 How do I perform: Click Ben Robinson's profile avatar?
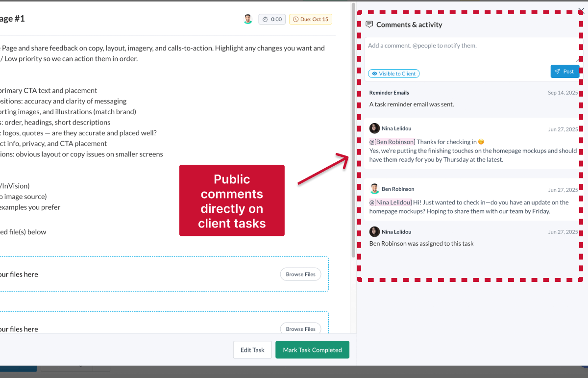tap(374, 188)
